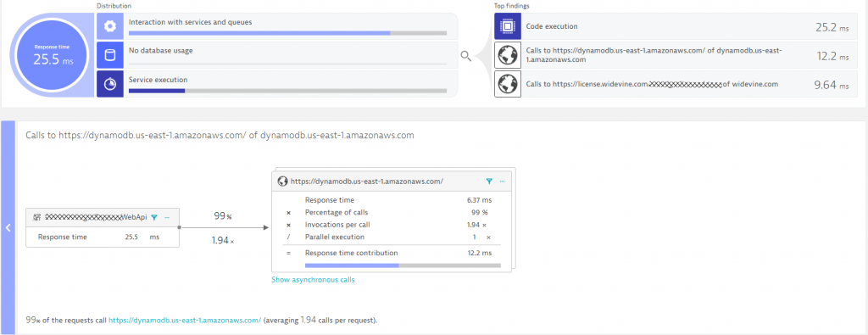Screen dimensions: 868x335
Task: Click the gear icon for services and queues
Action: pos(109,26)
